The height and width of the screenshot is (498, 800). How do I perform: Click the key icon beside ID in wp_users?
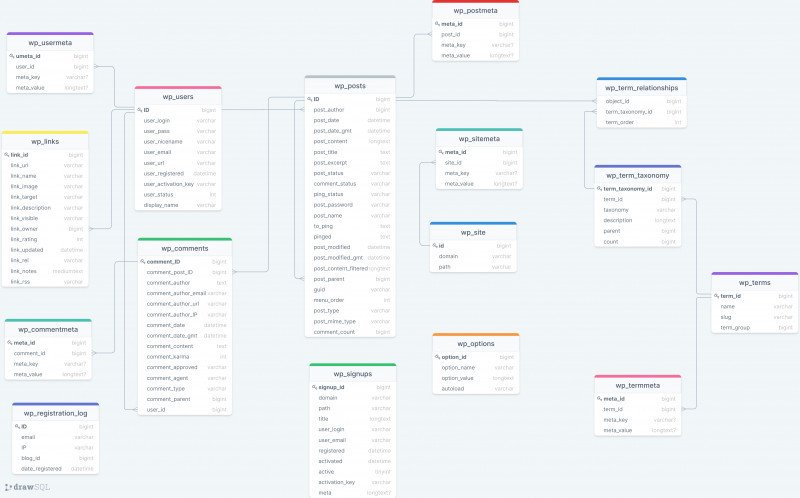(140, 110)
